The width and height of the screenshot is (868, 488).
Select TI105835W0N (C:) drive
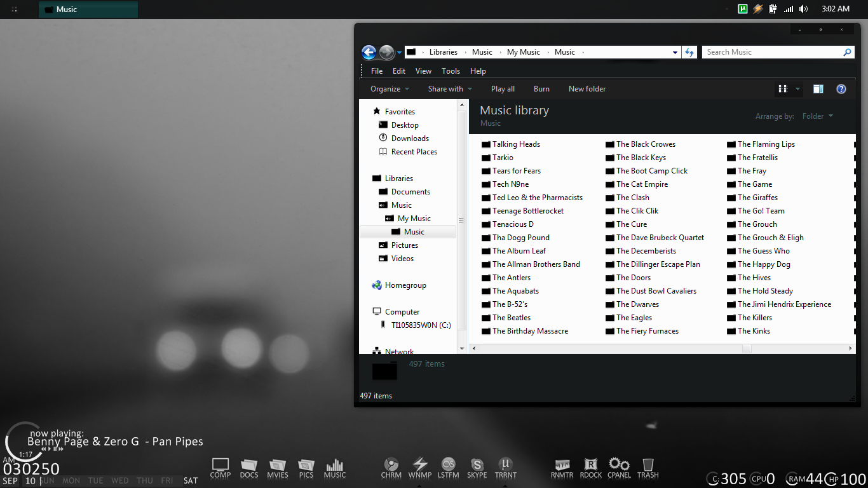(416, 325)
